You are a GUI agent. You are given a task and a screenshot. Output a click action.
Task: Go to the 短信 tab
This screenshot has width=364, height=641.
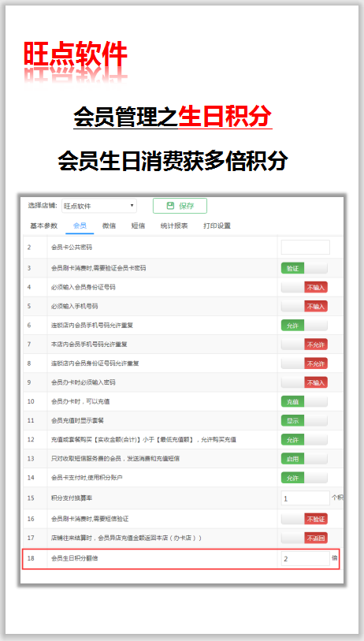click(138, 225)
